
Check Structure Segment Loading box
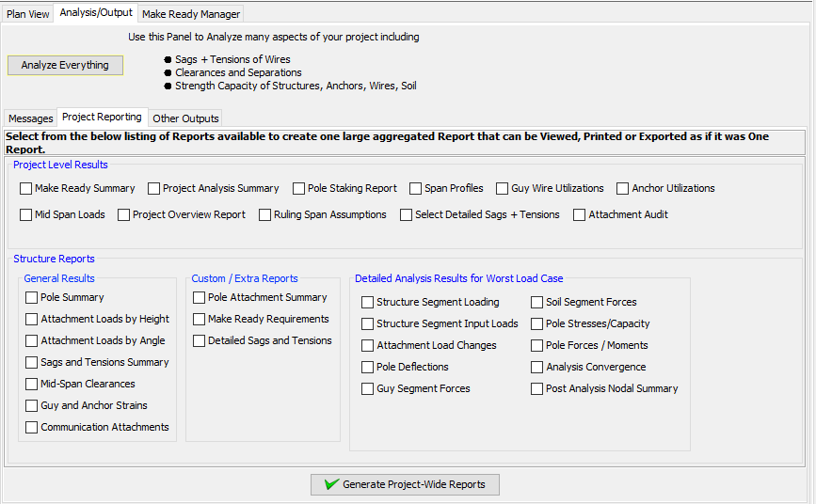[x=367, y=302]
